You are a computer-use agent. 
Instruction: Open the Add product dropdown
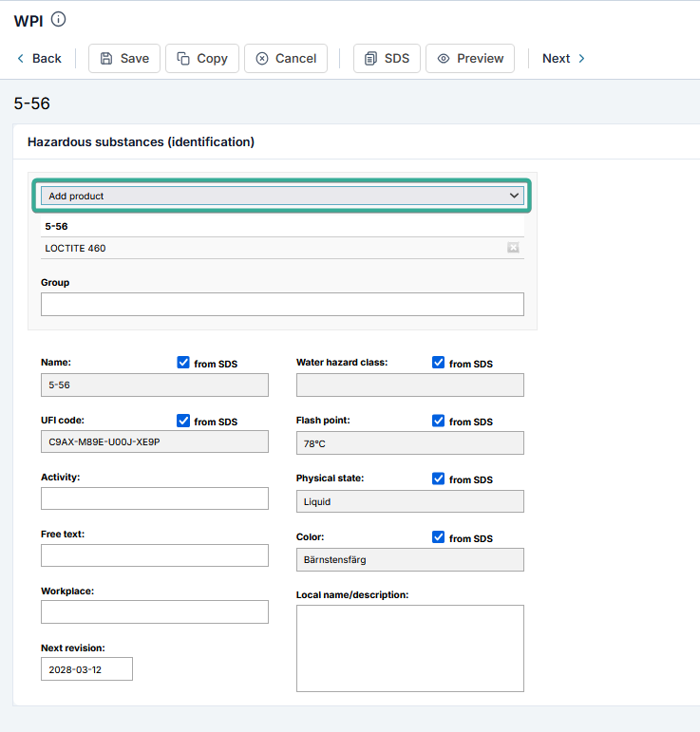282,196
